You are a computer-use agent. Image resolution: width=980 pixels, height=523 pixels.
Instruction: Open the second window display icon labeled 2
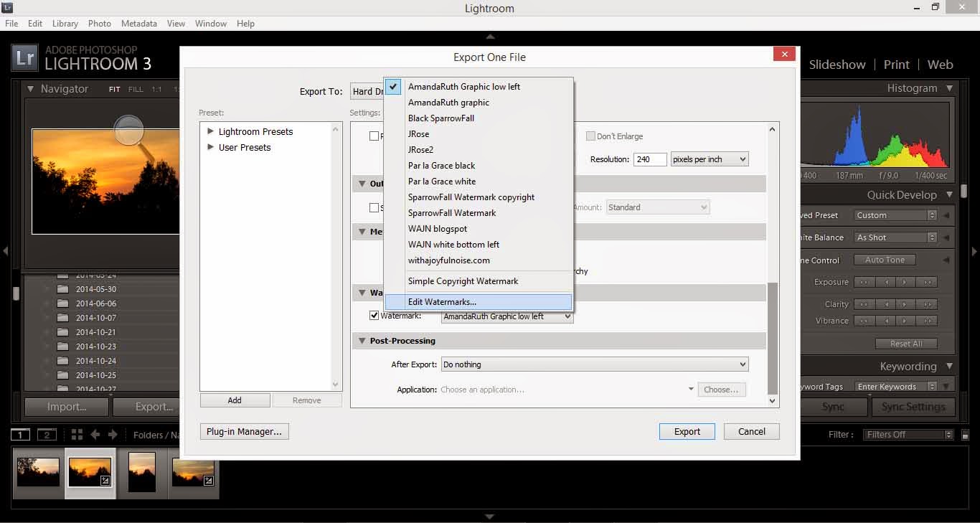(47, 435)
